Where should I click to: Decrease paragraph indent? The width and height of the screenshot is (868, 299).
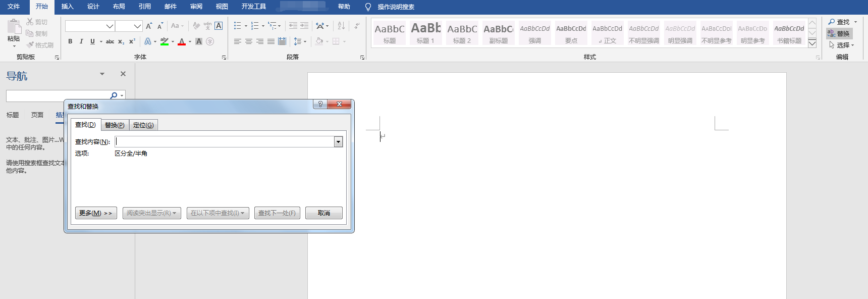pos(293,26)
